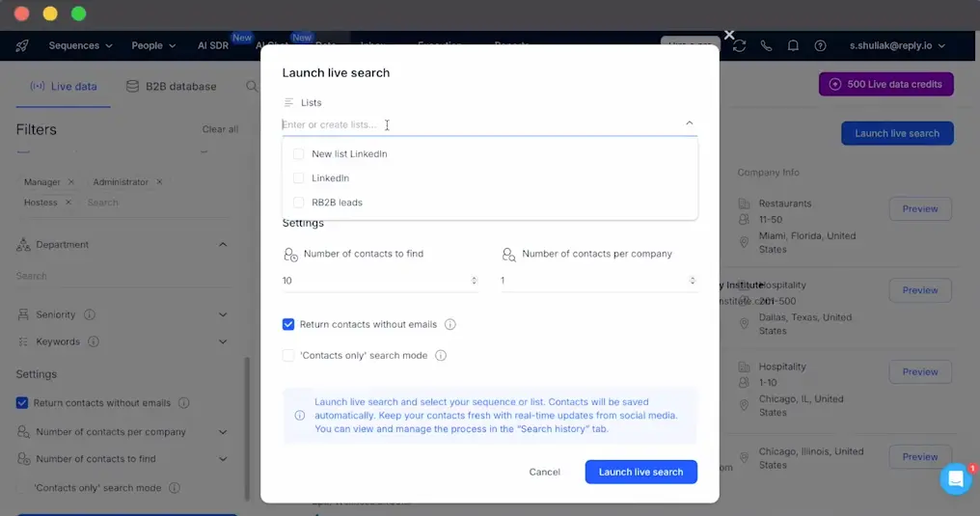The width and height of the screenshot is (980, 516).
Task: Show info icon for sidebar Return contacts without emails
Action: [183, 403]
